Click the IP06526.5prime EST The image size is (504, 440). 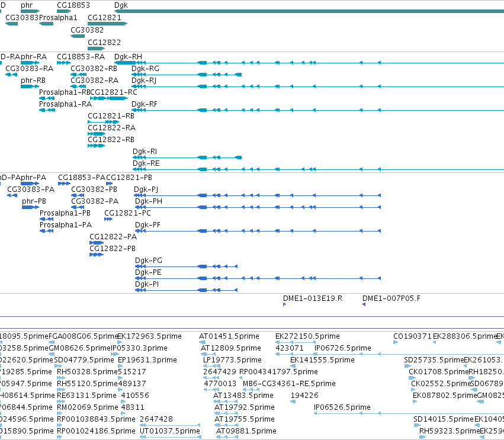pyautogui.click(x=409, y=413)
